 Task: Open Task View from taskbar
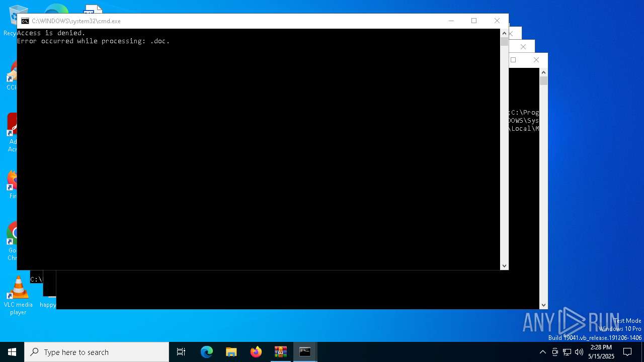[x=181, y=352]
